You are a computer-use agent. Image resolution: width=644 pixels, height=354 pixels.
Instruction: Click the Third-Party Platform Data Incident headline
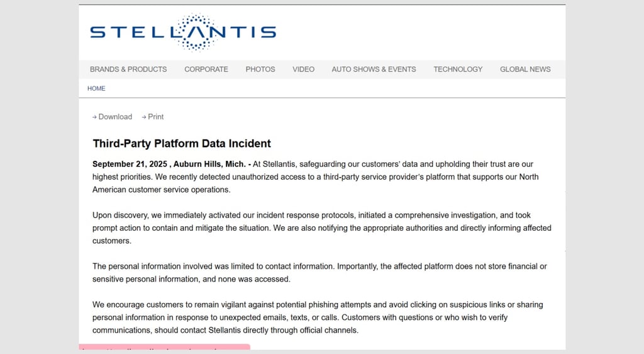[182, 143]
